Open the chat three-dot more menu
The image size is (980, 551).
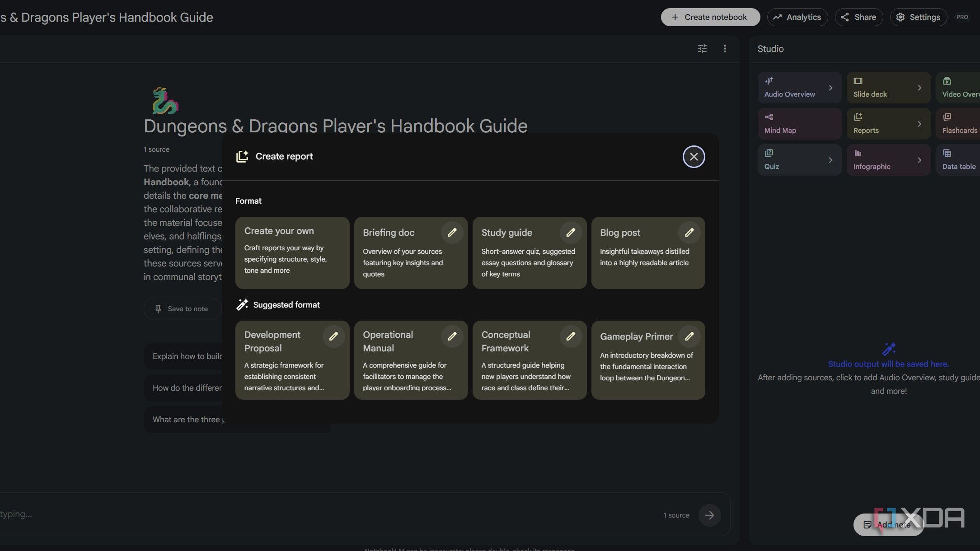point(725,49)
